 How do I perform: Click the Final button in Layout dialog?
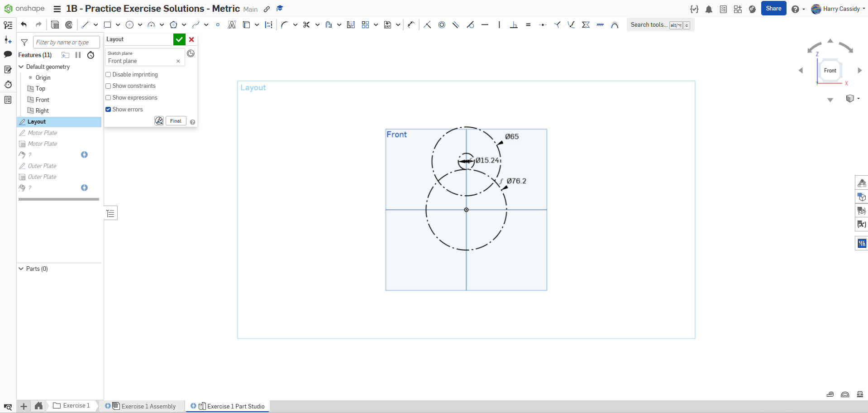(176, 121)
